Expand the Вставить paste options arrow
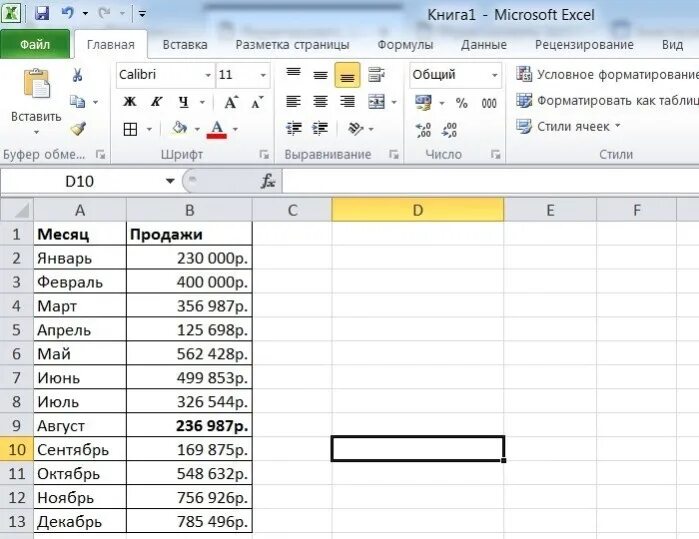This screenshot has height=539, width=699. coord(36,132)
